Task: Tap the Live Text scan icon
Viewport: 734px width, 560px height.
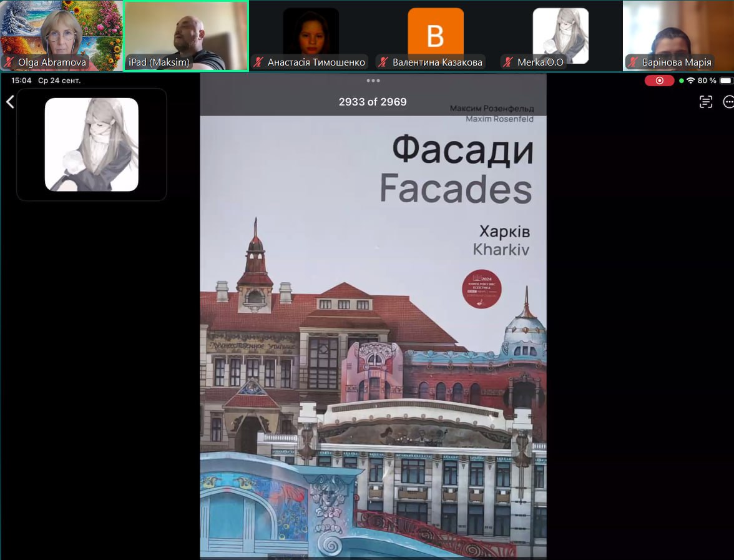Action: click(706, 102)
